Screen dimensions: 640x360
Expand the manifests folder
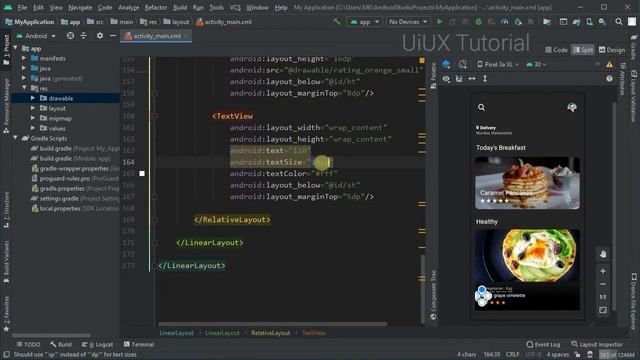click(24, 58)
